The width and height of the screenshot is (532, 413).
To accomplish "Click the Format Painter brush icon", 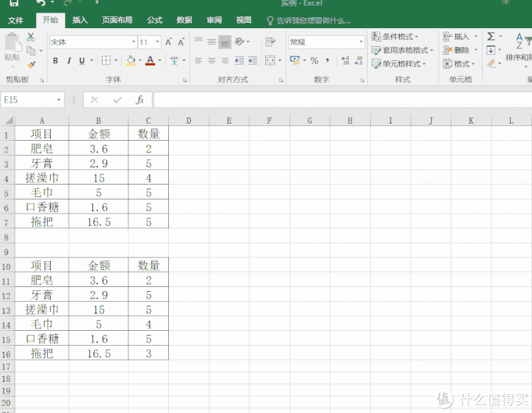I will [x=31, y=64].
